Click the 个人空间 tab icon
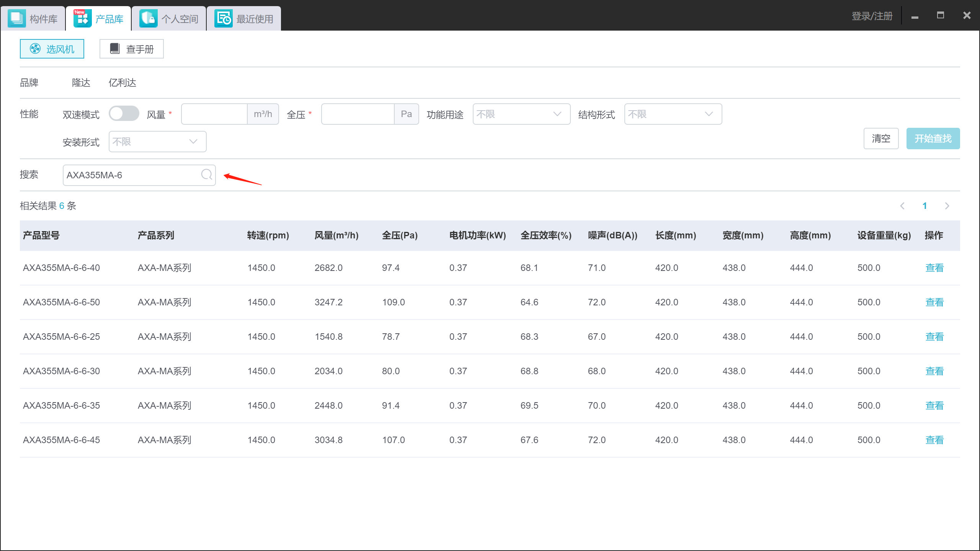The image size is (980, 551). coord(148,18)
